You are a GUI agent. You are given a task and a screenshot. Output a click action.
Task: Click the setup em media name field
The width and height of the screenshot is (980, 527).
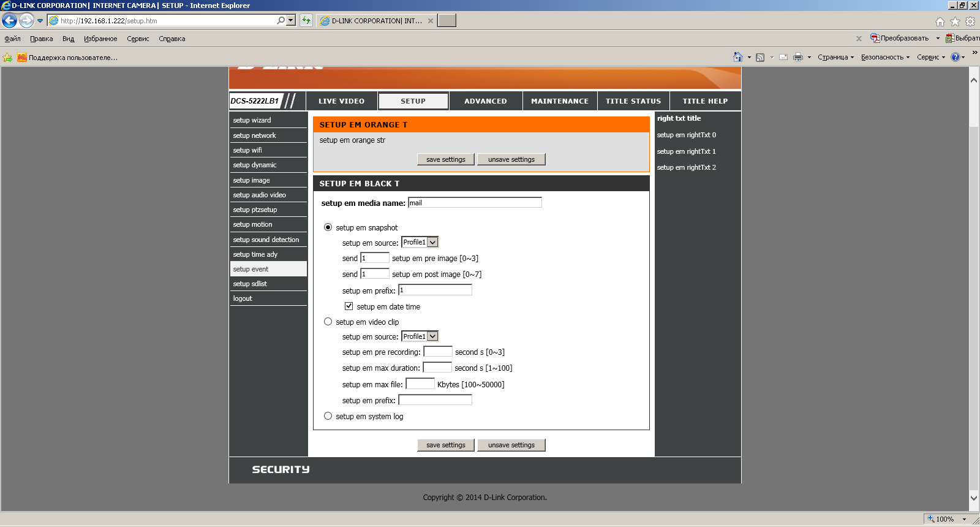[x=475, y=203]
